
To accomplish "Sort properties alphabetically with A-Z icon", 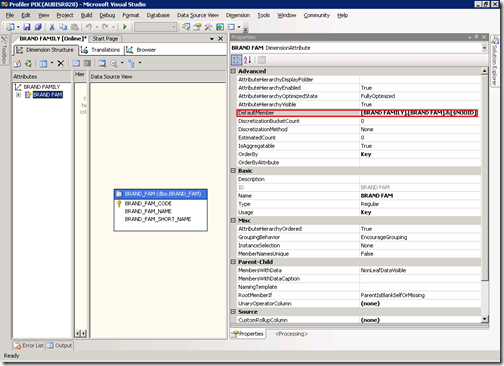I will click(x=247, y=60).
